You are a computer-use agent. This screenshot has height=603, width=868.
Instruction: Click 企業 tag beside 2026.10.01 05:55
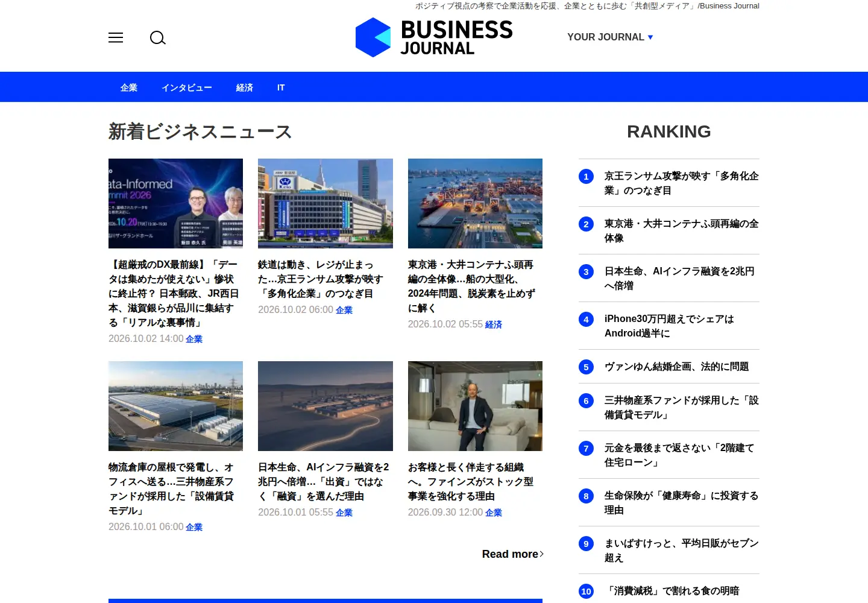344,513
